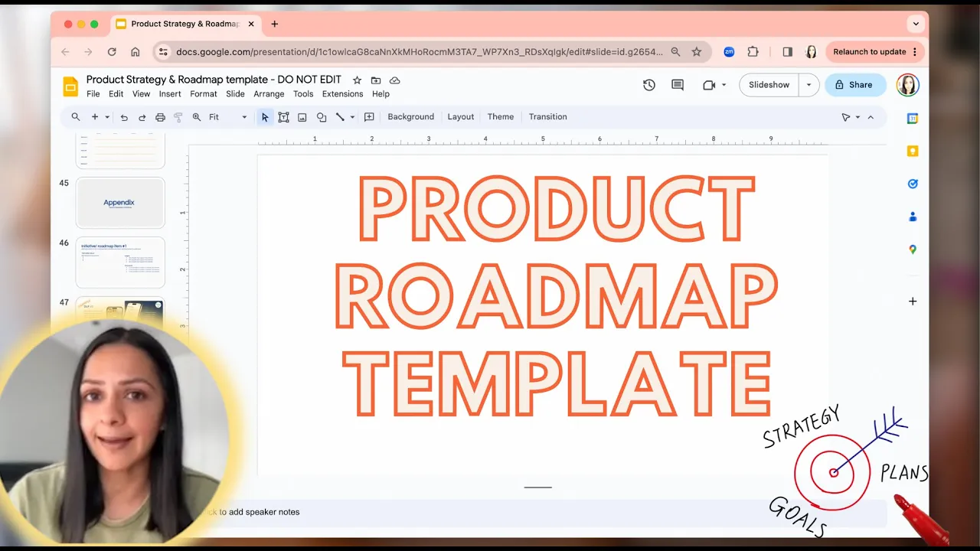Open the Format menu
The width and height of the screenshot is (980, 551).
204,94
